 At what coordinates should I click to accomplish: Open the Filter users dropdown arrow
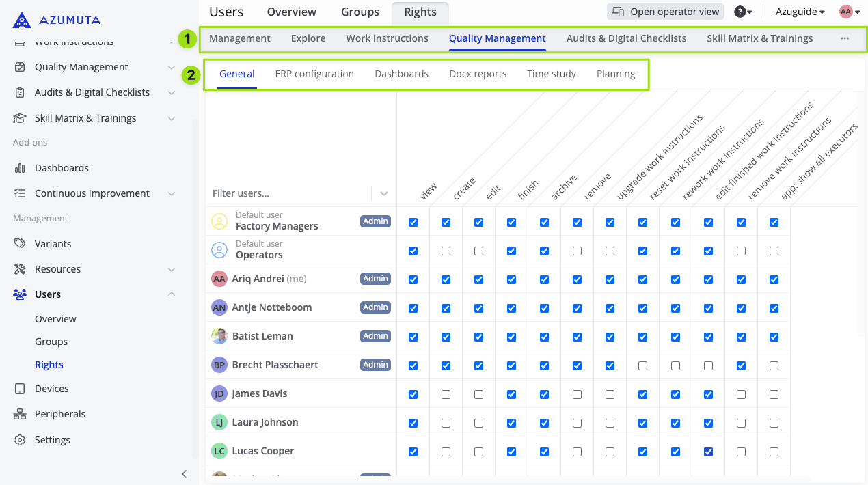point(384,193)
